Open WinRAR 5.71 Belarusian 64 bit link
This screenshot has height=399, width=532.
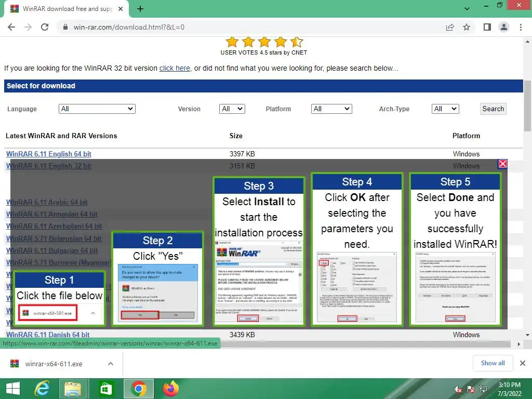[54, 238]
